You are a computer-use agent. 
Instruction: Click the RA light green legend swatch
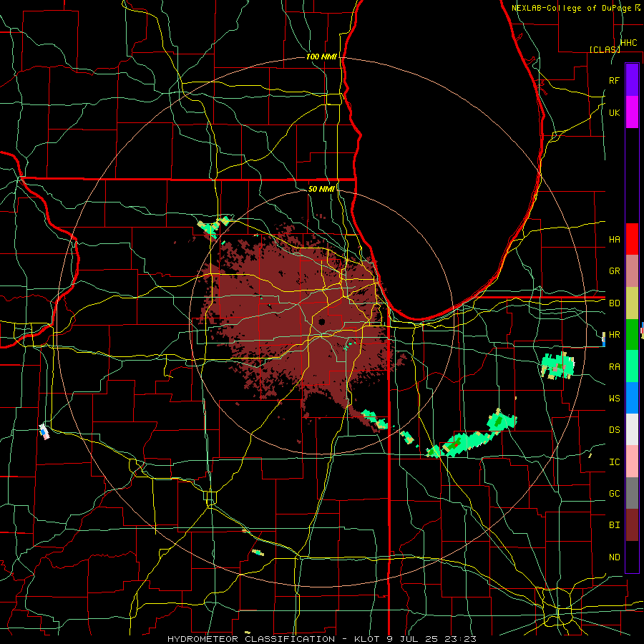point(632,366)
